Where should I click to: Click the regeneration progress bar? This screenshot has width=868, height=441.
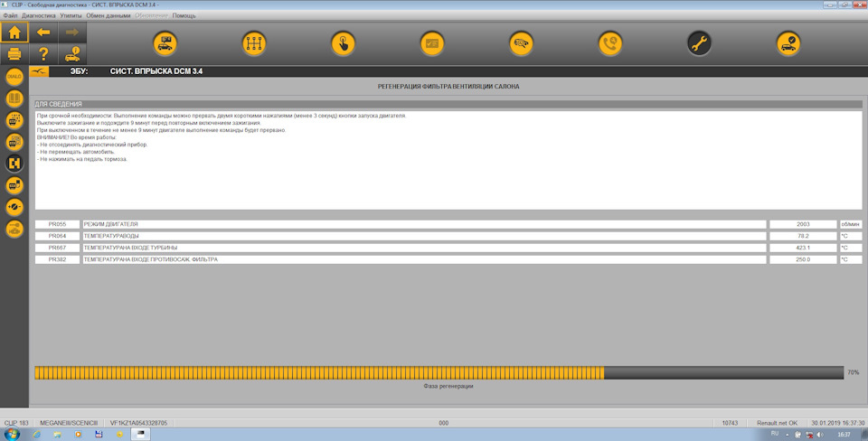439,372
